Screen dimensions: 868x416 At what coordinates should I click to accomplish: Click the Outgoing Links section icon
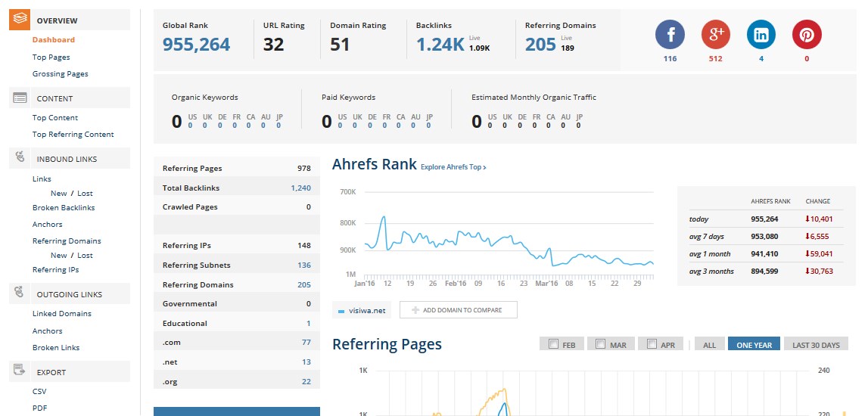point(20,293)
